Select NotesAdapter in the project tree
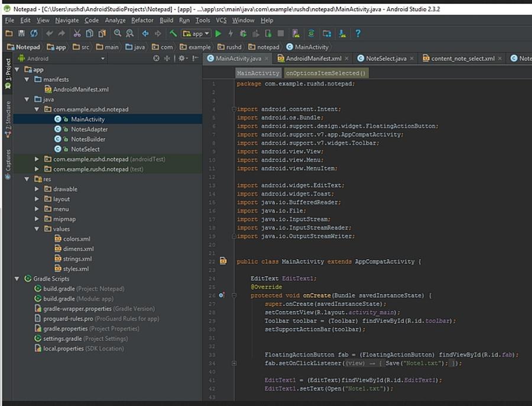This screenshot has height=406, width=532. tap(89, 129)
